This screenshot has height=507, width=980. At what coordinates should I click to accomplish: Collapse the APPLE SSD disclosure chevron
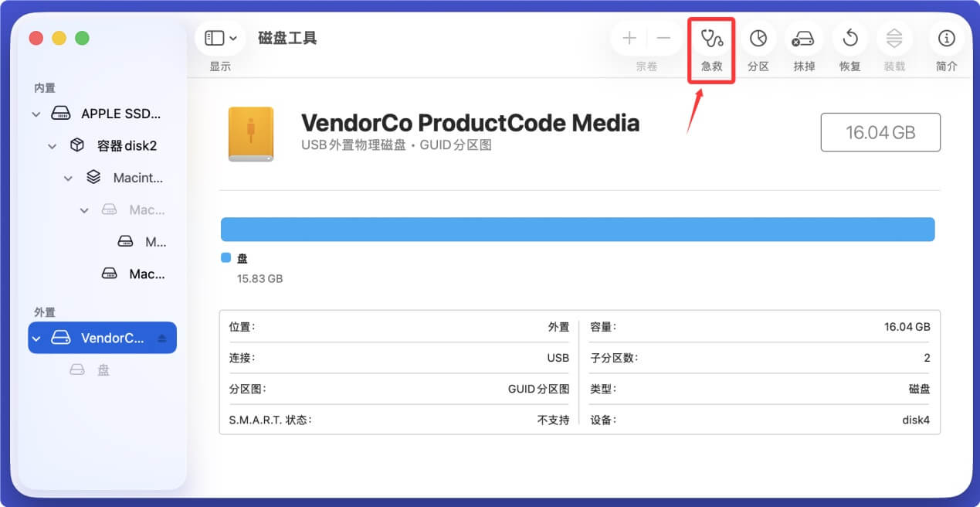[36, 113]
